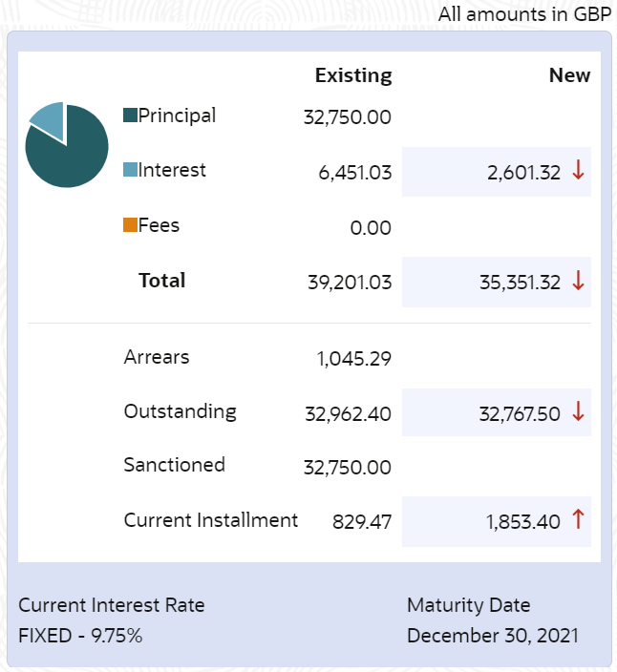Select the New column header
The image size is (617, 672).
[569, 75]
